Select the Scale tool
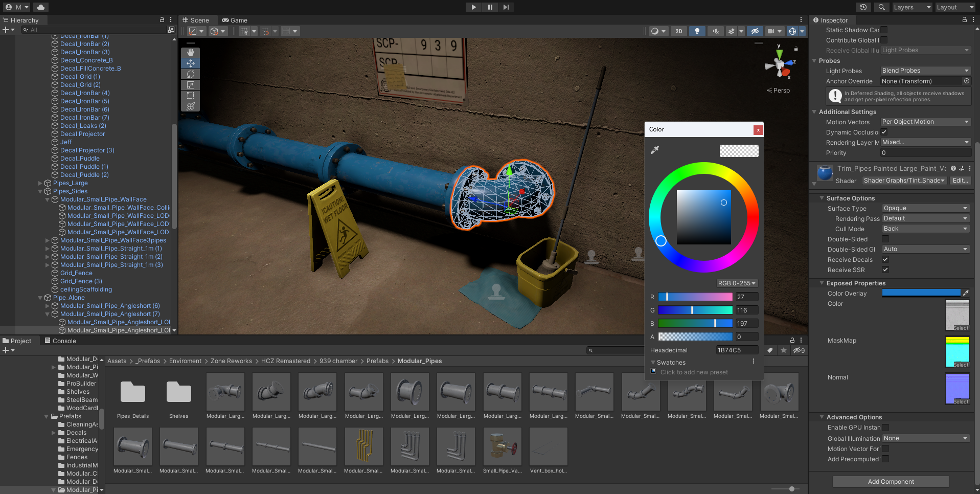Screen dimensions: 980x494 point(190,85)
